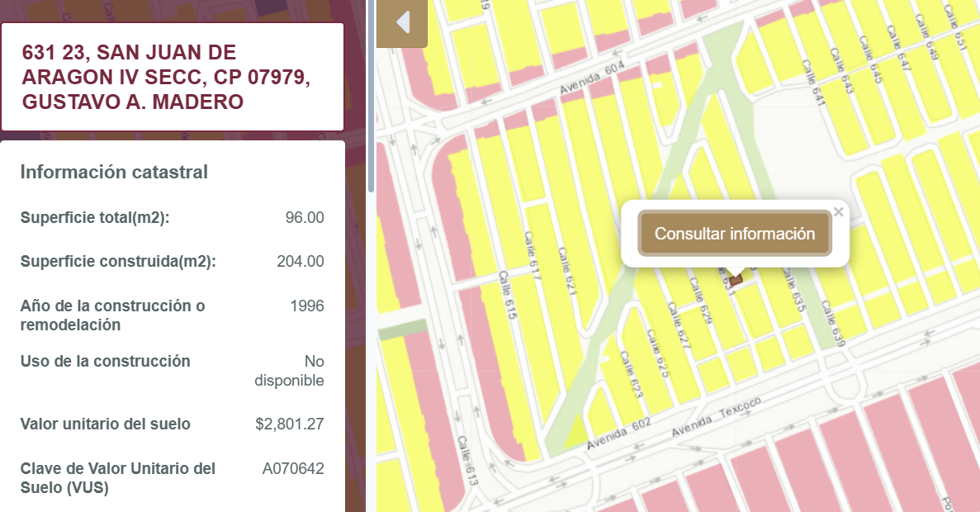Click the Calle 639 street label

pyautogui.click(x=833, y=323)
